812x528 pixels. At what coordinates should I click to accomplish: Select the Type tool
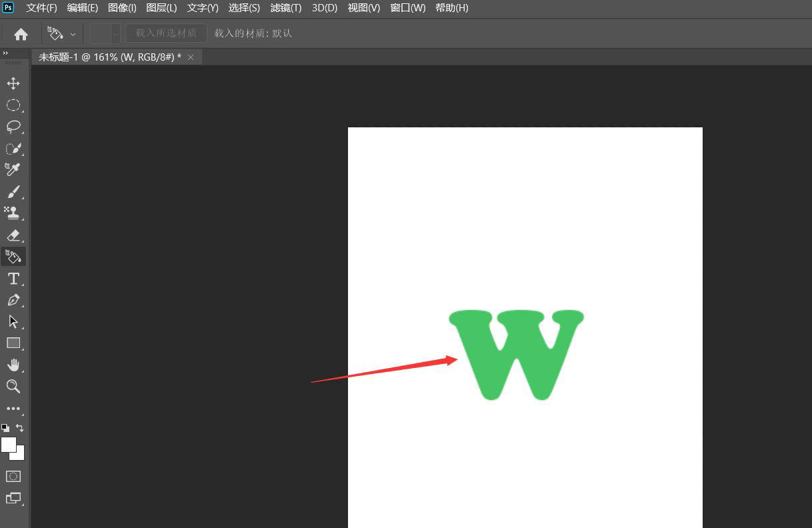13,279
